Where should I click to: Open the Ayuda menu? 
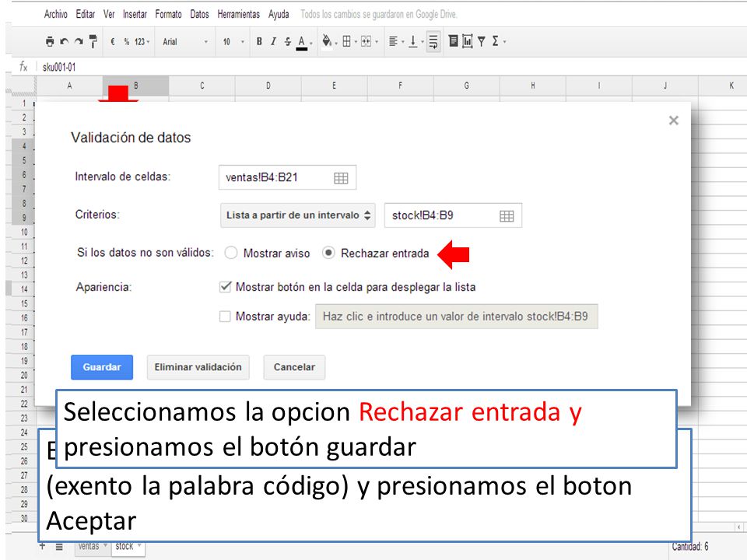[279, 14]
